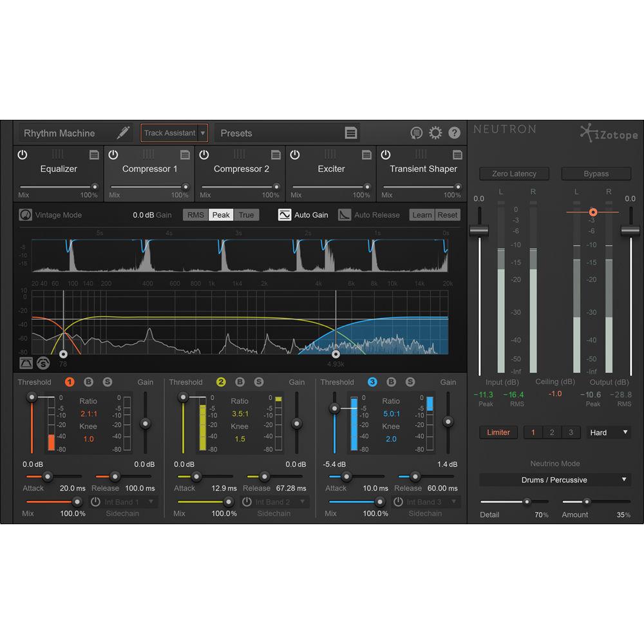This screenshot has height=644, width=644.
Task: Enable Bypass on the output section
Action: (x=596, y=173)
